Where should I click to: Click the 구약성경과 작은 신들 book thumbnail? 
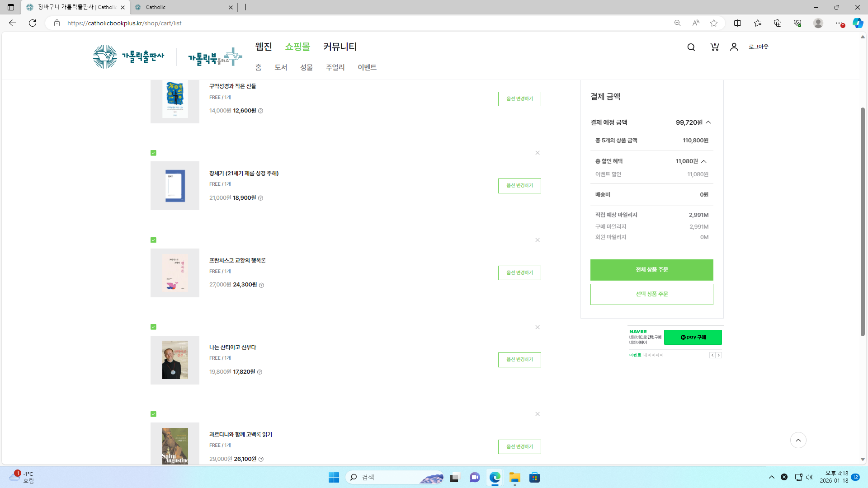pyautogui.click(x=175, y=99)
